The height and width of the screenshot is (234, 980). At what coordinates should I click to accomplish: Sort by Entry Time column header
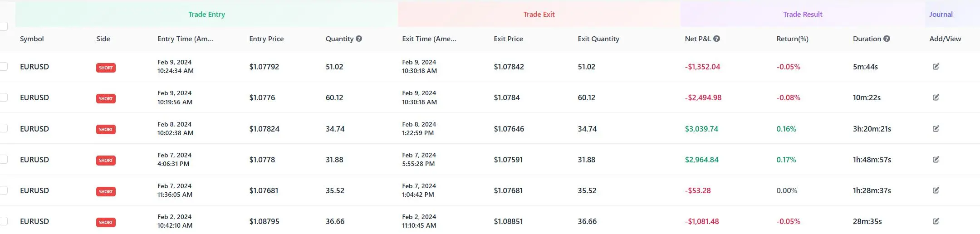click(x=185, y=39)
